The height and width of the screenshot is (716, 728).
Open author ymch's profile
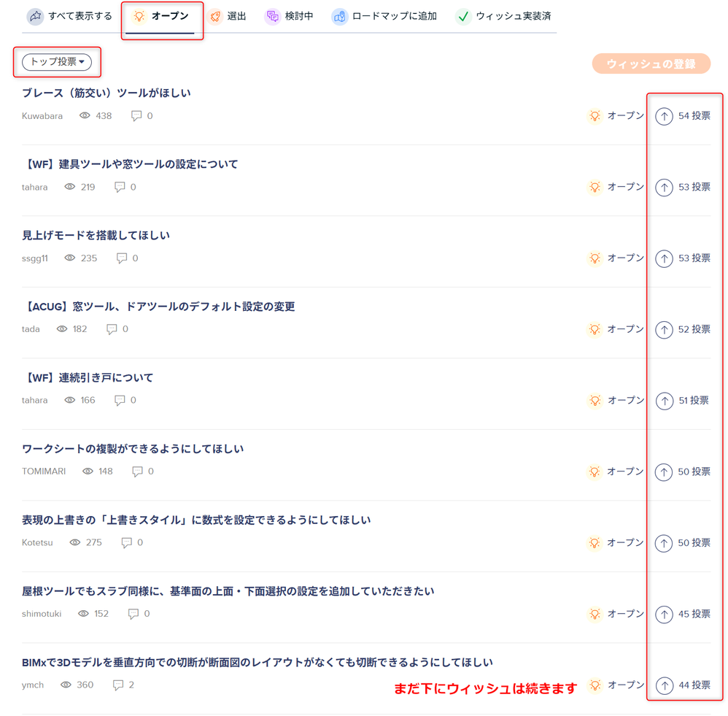(33, 685)
